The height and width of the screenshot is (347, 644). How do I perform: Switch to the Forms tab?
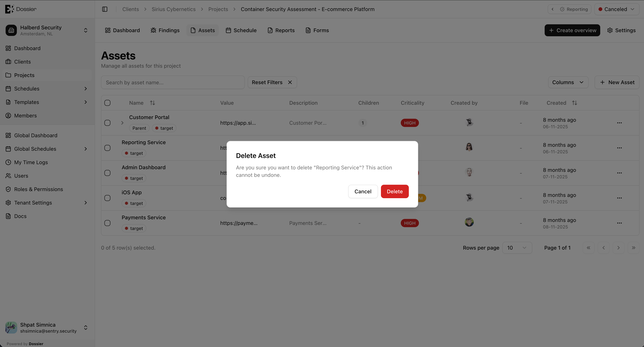point(317,30)
